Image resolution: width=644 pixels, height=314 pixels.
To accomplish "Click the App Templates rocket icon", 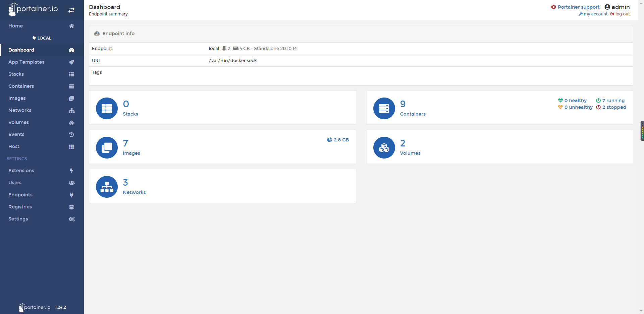I will click(71, 62).
